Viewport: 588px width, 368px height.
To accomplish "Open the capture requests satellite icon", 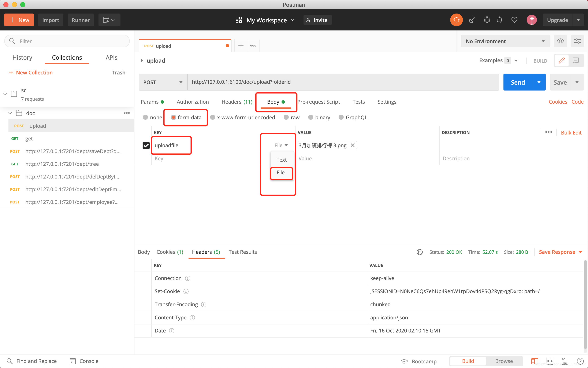I will 472,20.
